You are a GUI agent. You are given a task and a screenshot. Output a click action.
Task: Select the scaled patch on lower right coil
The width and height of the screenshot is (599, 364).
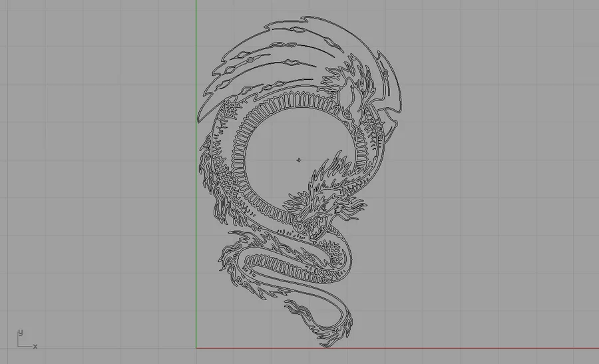coord(335,252)
